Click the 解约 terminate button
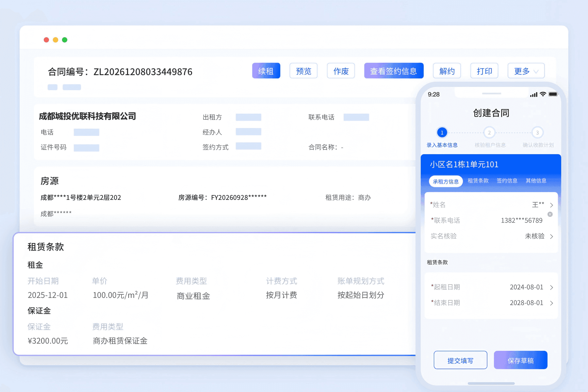588x392 pixels. (x=447, y=71)
